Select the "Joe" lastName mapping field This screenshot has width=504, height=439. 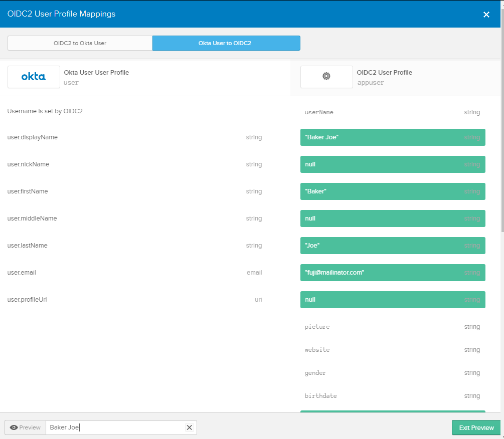click(x=393, y=246)
